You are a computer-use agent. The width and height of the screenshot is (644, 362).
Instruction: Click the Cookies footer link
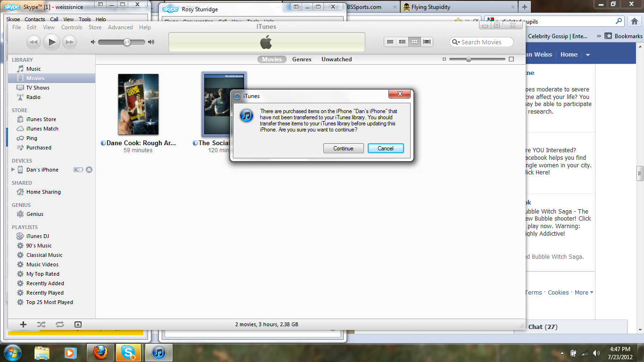click(558, 293)
